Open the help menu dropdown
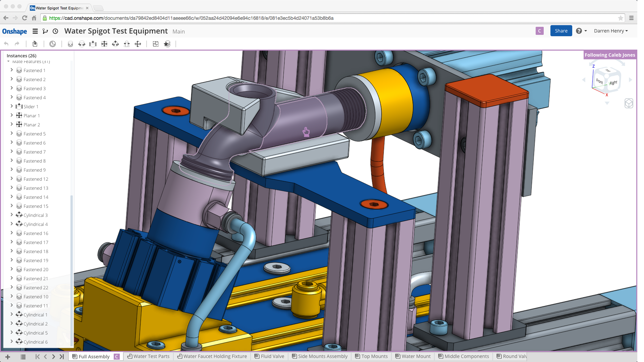Image resolution: width=644 pixels, height=362 pixels. (x=581, y=31)
